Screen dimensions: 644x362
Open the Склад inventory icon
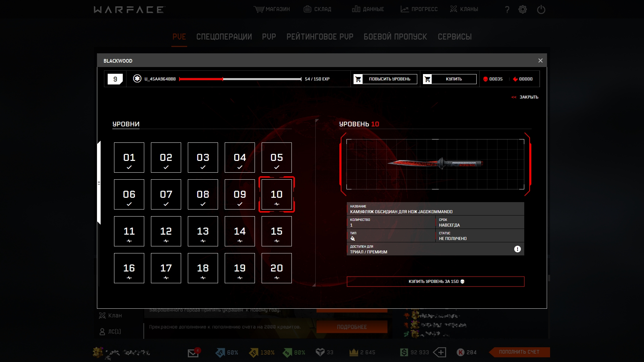click(307, 9)
